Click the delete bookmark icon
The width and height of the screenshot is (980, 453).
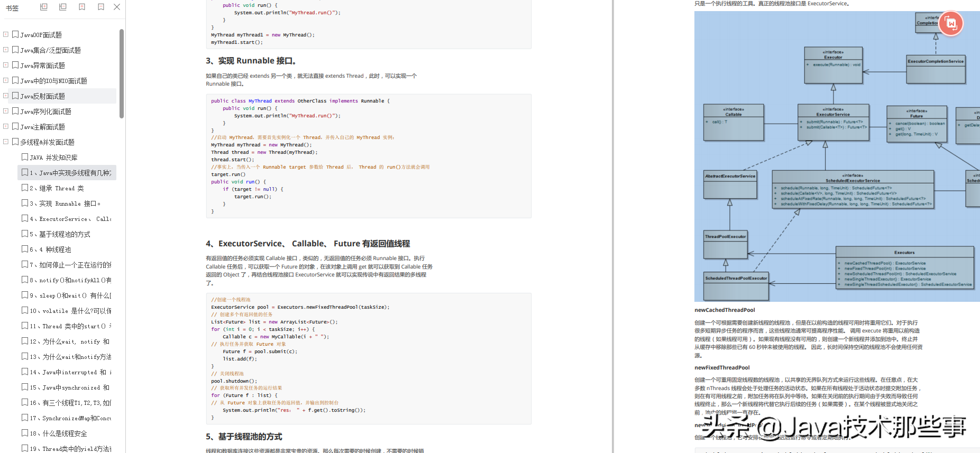101,7
